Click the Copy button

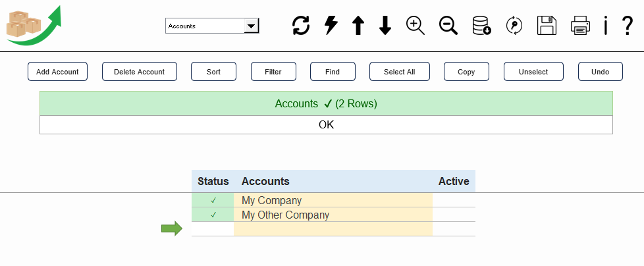(466, 72)
